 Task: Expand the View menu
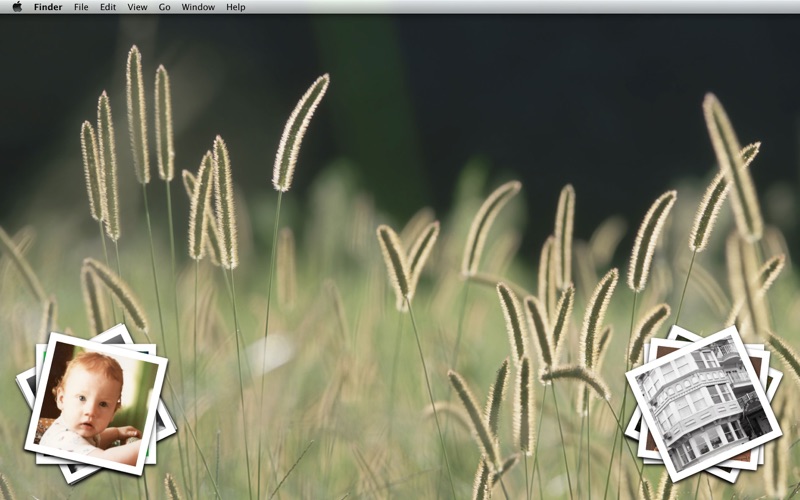point(137,7)
